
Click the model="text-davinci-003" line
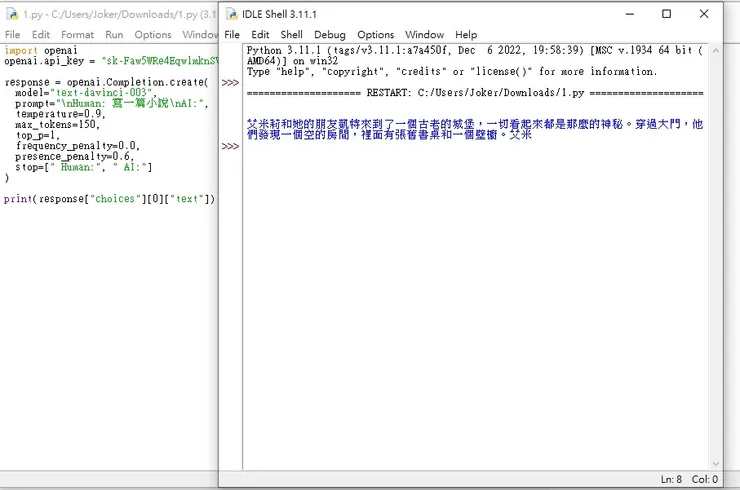85,93
